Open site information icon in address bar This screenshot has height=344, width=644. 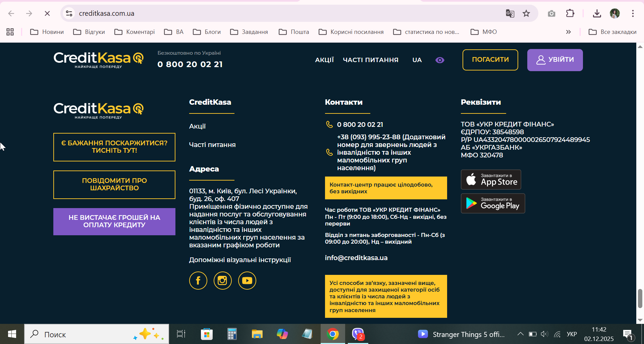69,13
